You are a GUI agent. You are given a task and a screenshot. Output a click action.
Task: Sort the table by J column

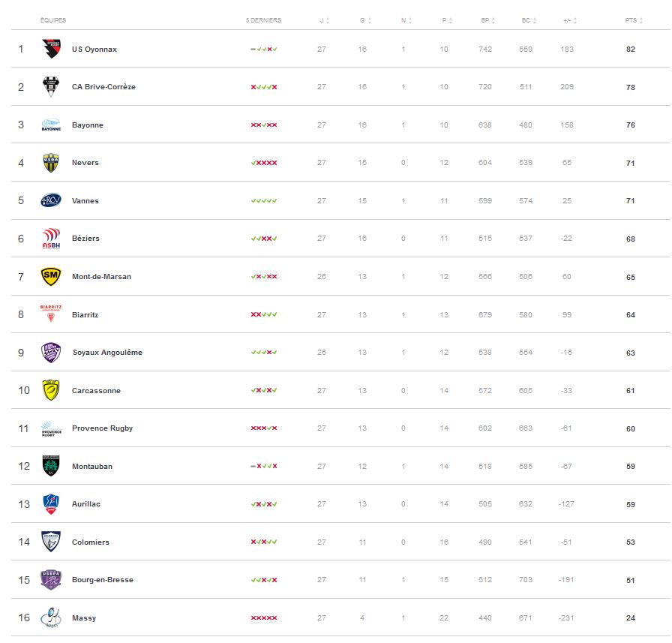(x=324, y=20)
